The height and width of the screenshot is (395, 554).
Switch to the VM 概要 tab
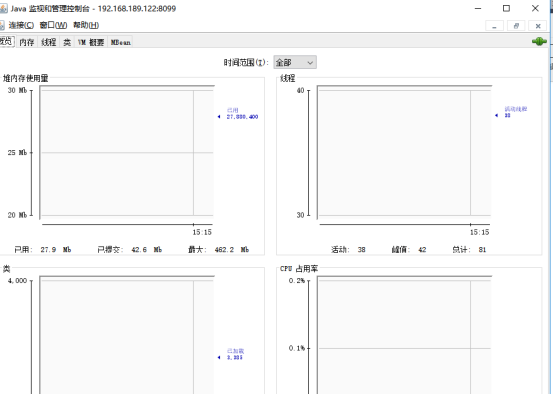(91, 42)
